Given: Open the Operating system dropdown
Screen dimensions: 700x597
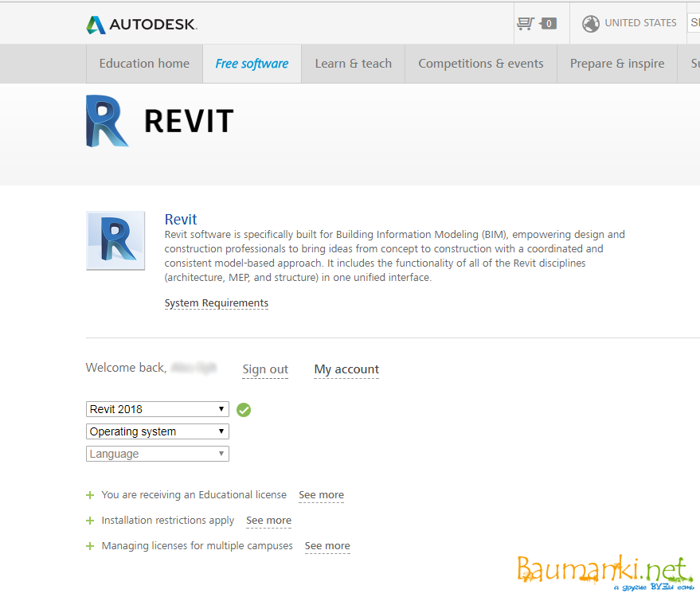Looking at the screenshot, I should click(x=158, y=431).
